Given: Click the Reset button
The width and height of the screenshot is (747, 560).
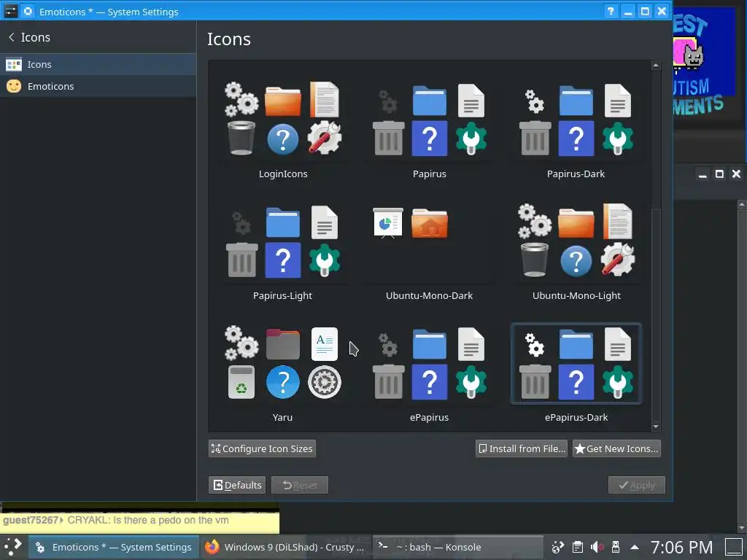Looking at the screenshot, I should [300, 485].
